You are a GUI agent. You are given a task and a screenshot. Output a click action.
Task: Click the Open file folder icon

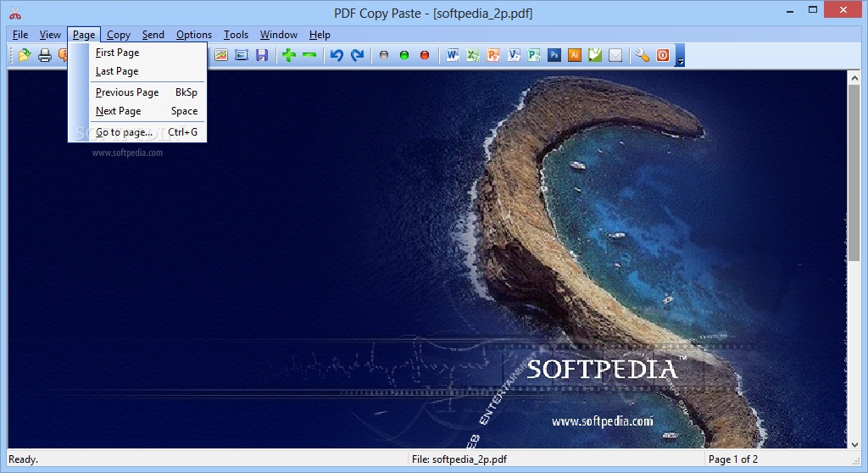click(25, 55)
